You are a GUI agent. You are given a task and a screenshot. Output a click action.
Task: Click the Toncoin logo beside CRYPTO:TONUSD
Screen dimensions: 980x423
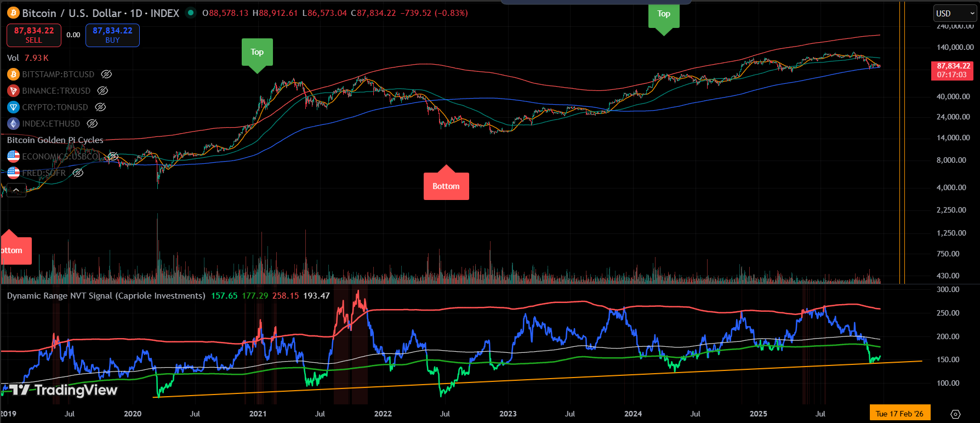(13, 107)
